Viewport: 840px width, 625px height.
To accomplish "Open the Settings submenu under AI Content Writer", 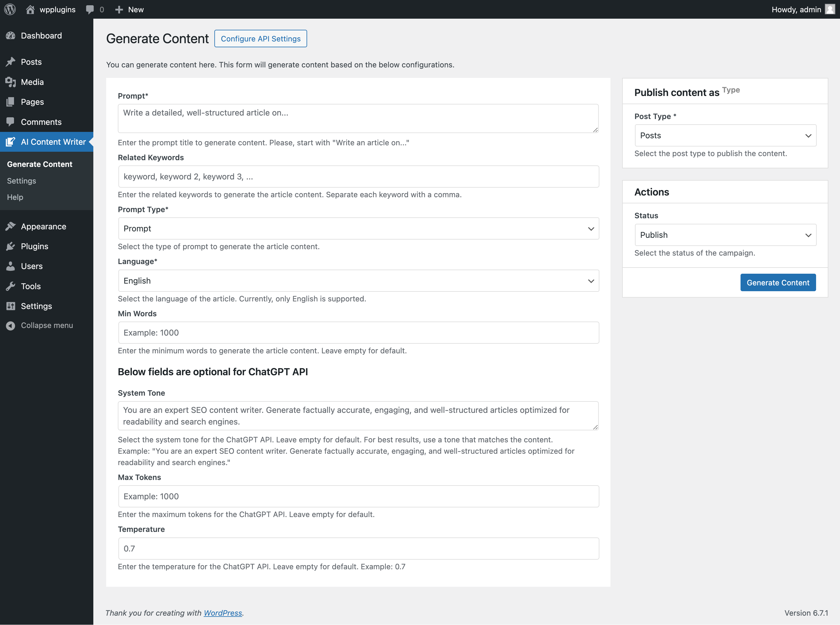I will (x=22, y=181).
